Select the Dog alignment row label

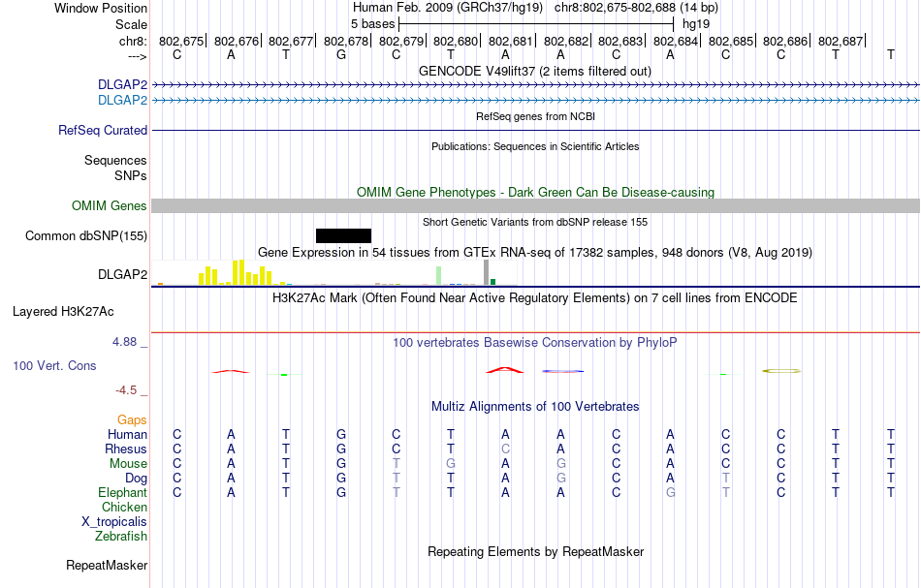click(136, 479)
